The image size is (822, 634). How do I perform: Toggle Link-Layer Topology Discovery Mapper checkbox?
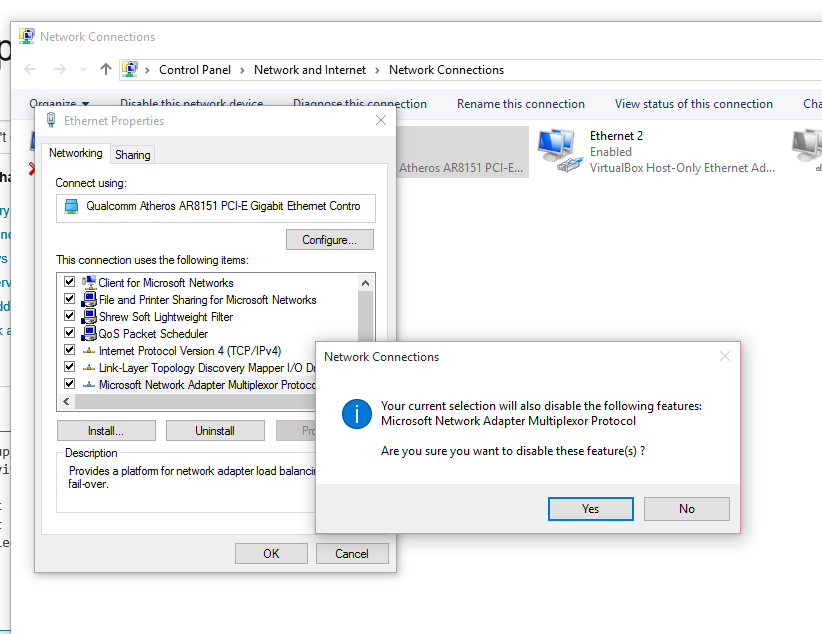[x=69, y=367]
